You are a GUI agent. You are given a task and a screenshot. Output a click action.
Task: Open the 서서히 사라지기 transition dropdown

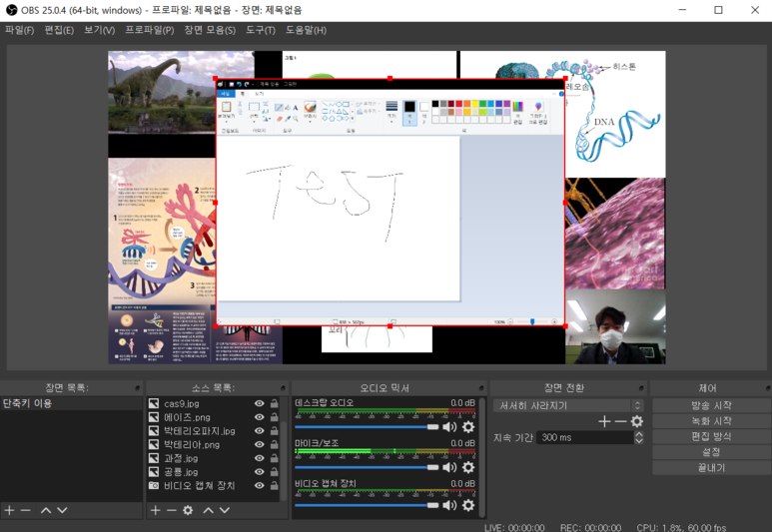(x=568, y=406)
